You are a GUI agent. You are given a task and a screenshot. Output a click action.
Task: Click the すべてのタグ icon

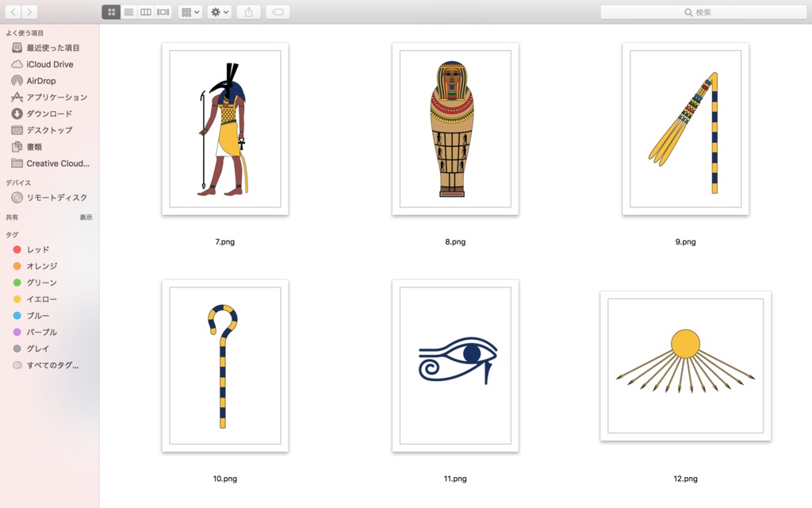point(17,365)
